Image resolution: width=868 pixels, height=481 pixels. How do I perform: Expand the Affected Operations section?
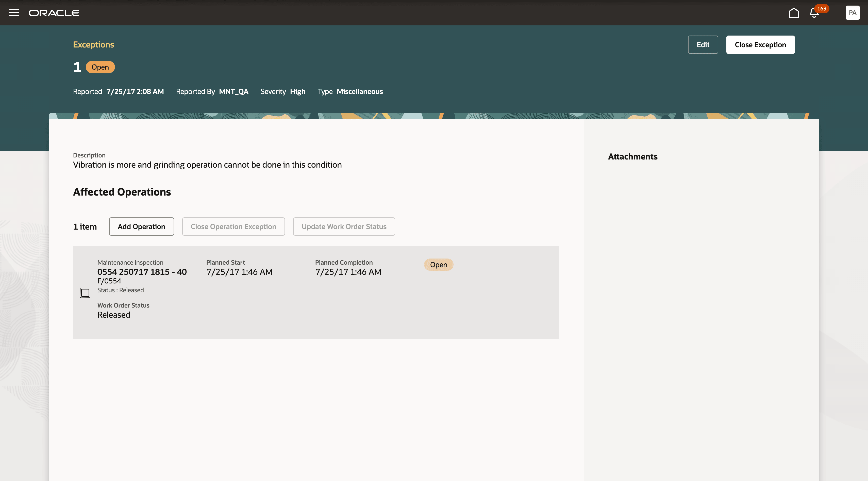tap(122, 192)
